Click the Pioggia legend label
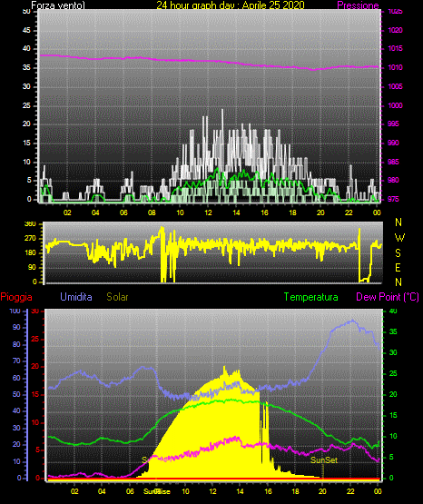This screenshot has height=504, width=423. click(x=16, y=297)
